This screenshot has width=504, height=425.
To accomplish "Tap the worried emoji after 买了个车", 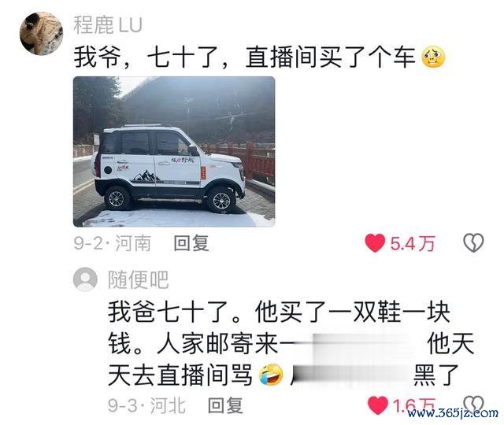I will click(433, 57).
